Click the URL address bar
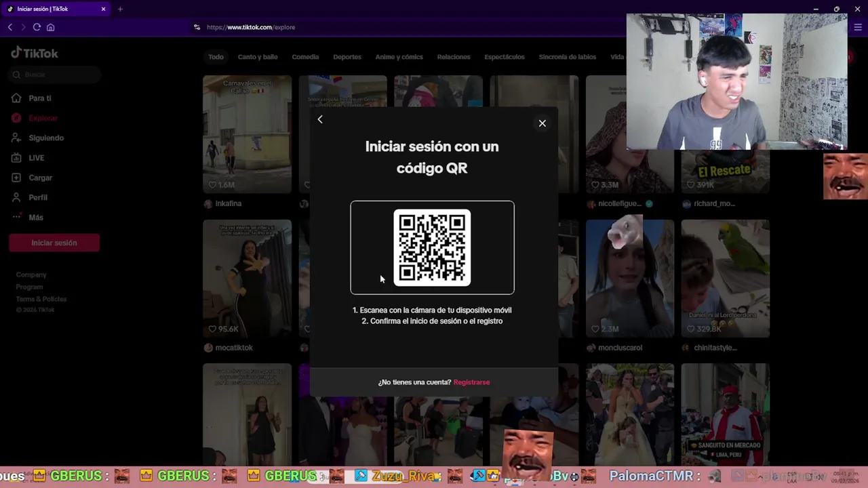Screen dimensions: 868x488 coord(407,27)
